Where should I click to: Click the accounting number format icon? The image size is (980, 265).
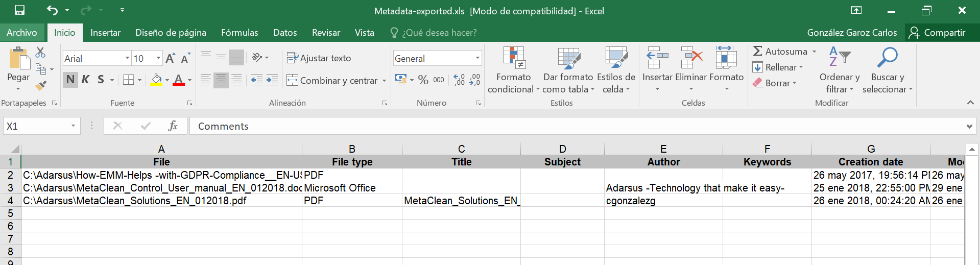pyautogui.click(x=401, y=80)
